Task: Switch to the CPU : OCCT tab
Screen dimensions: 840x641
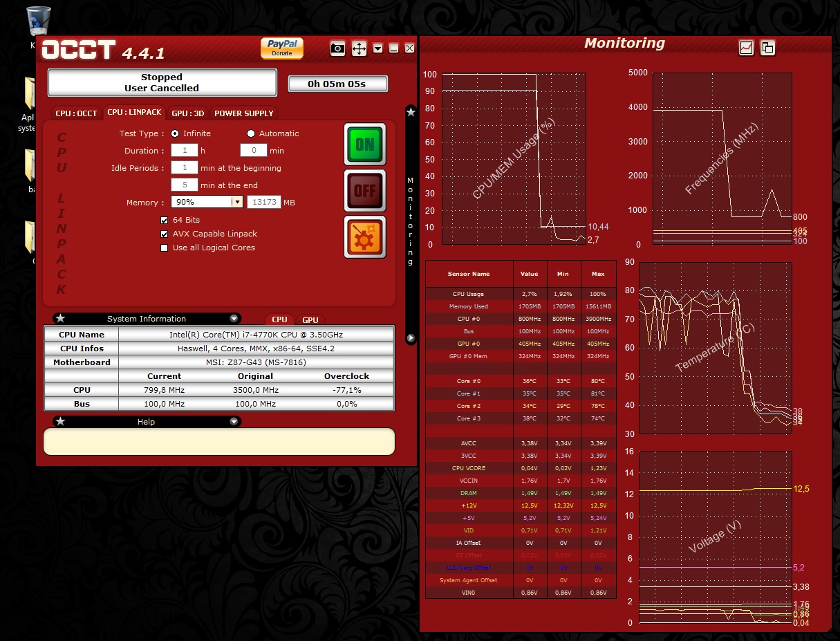Action: tap(76, 113)
